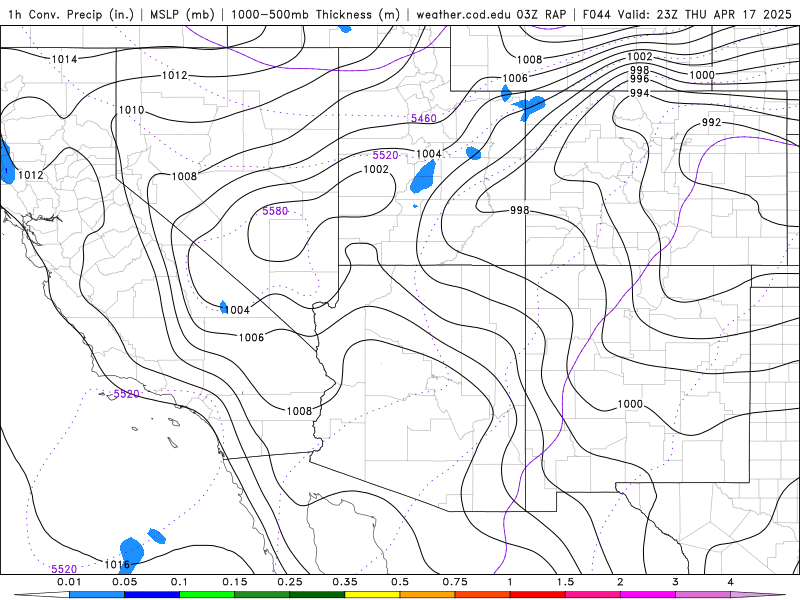The image size is (800, 600).
Task: Click the legend value 4
Action: click(x=731, y=582)
